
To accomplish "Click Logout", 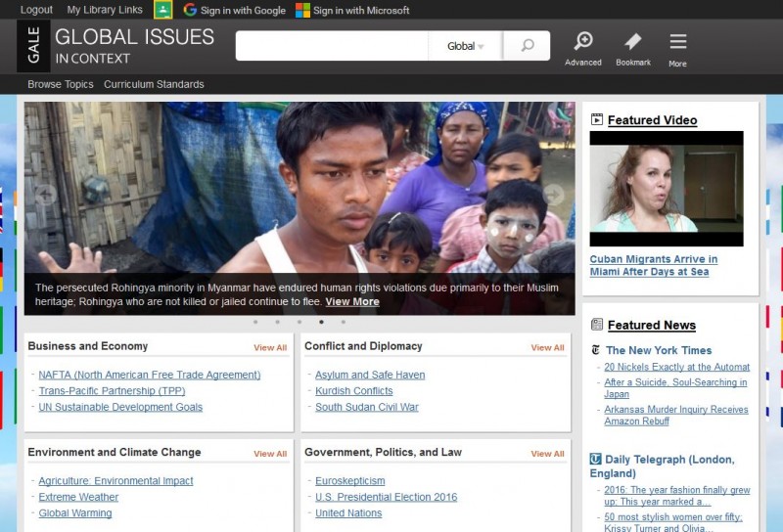I will click(36, 10).
